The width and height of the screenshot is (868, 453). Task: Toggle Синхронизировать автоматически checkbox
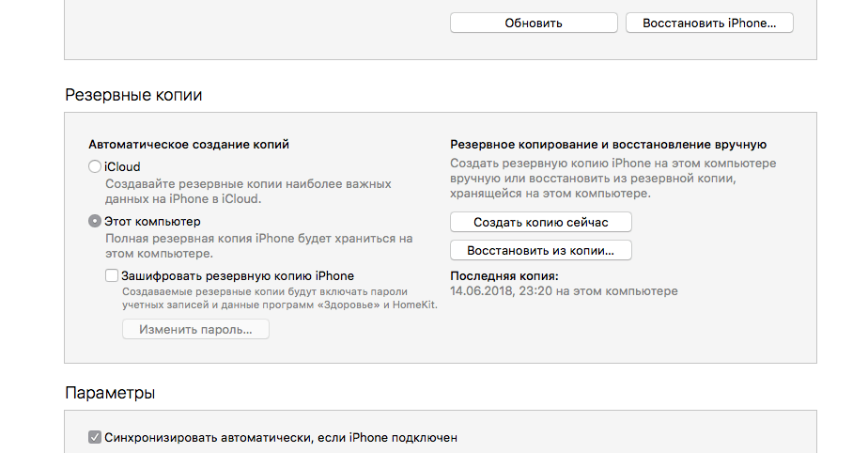[94, 438]
